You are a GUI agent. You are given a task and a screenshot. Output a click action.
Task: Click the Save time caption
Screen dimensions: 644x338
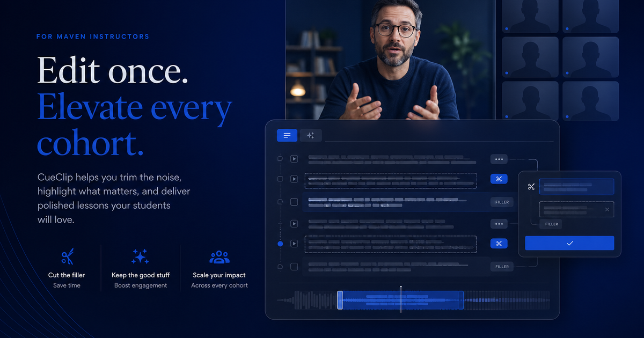click(67, 285)
